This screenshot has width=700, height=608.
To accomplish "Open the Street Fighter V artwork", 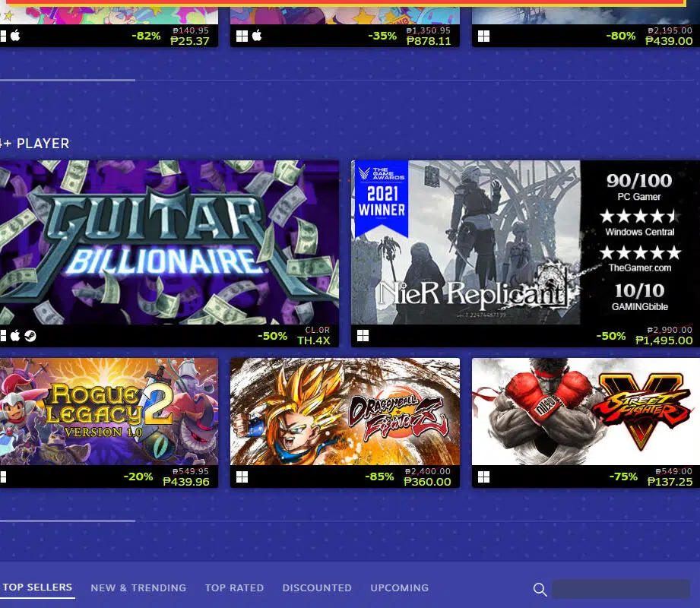I will coord(586,412).
